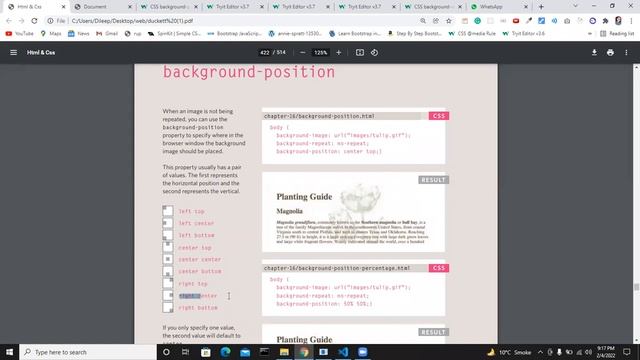The height and width of the screenshot is (360, 640).
Task: Open the notification center
Action: click(627, 352)
